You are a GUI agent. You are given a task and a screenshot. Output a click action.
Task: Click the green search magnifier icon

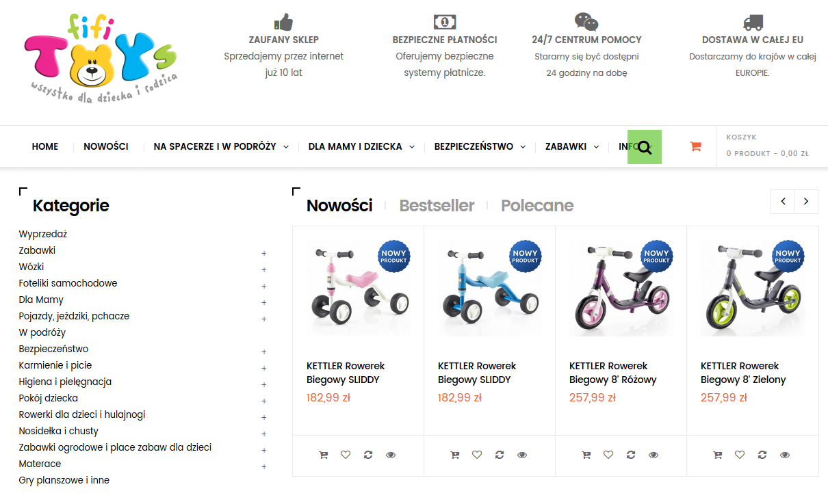coord(644,147)
